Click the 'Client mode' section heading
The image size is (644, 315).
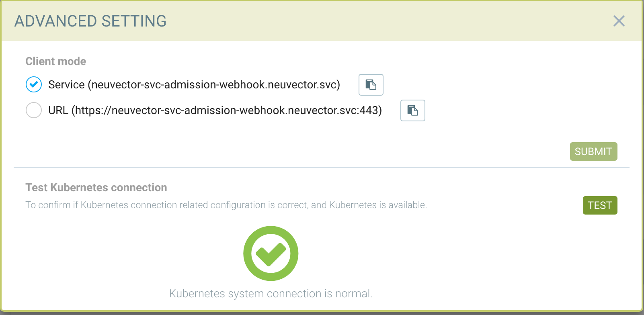[x=56, y=61]
